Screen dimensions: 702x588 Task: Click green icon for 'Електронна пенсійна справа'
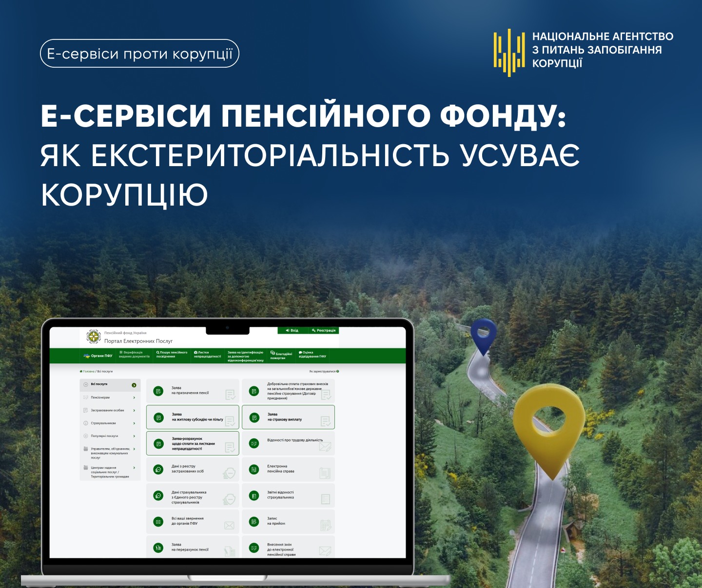tap(254, 469)
